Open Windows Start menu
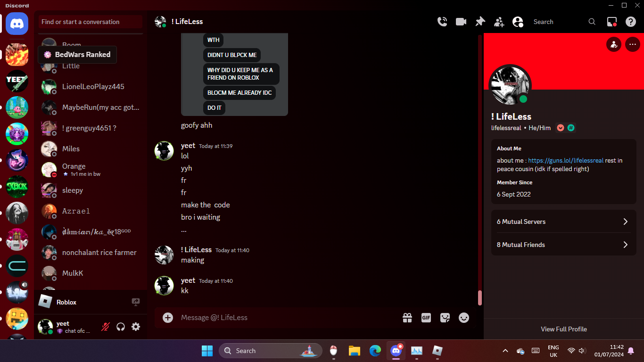The height and width of the screenshot is (362, 644). (x=207, y=351)
